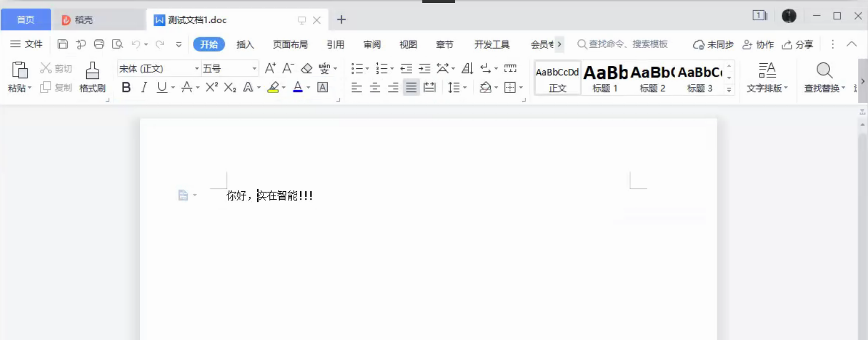The image size is (868, 340).
Task: Click the Save icon in quick toolbar
Action: [62, 45]
